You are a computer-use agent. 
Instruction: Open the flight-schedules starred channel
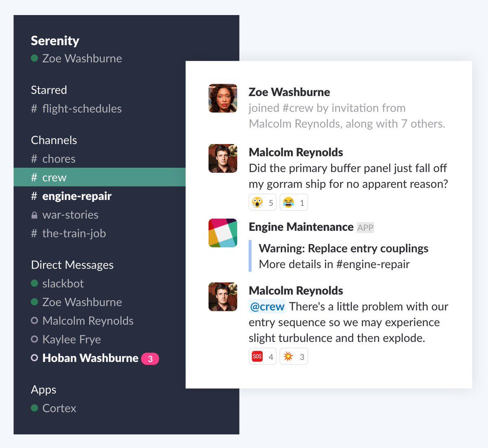tap(81, 109)
